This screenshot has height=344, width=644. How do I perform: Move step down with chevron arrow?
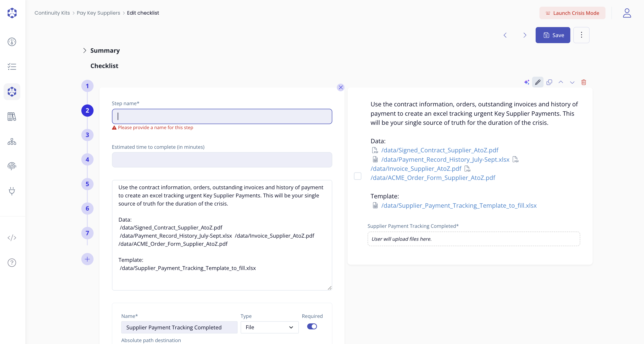click(572, 82)
